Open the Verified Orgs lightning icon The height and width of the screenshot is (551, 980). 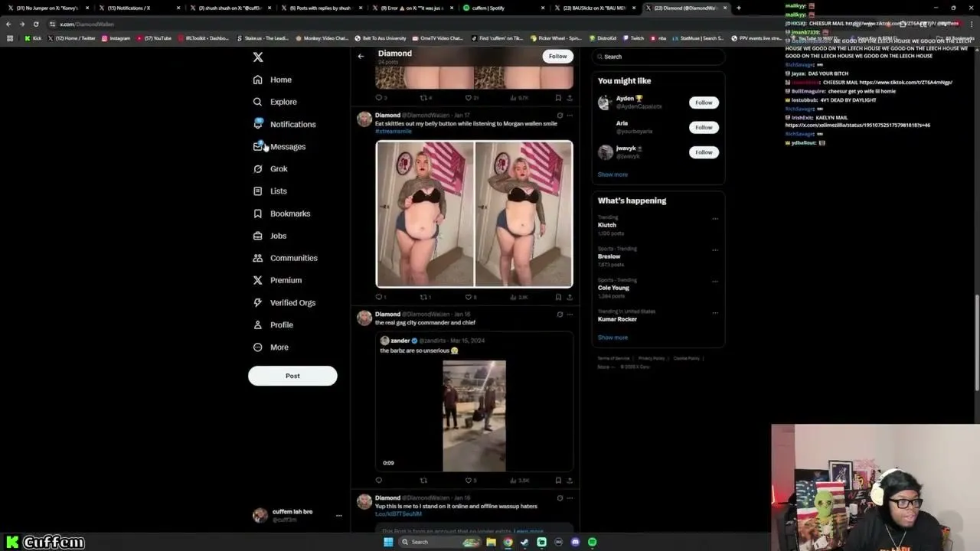pos(258,303)
